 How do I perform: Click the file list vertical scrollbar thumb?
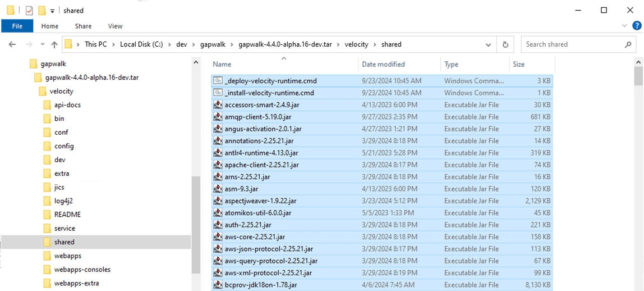coord(638,76)
